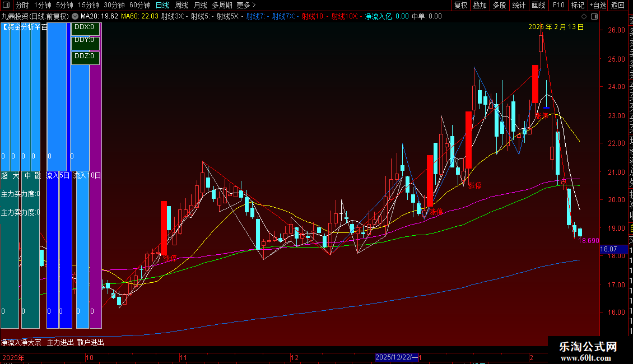633x364 pixels.
Task: Switch to 周线 weekly chart
Action: pyautogui.click(x=181, y=5)
